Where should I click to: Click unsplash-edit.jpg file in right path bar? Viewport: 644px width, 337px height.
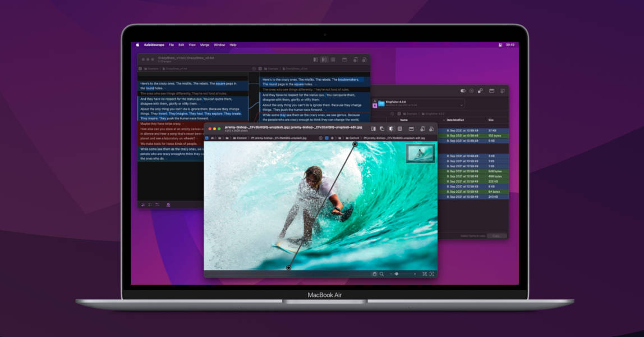point(394,138)
